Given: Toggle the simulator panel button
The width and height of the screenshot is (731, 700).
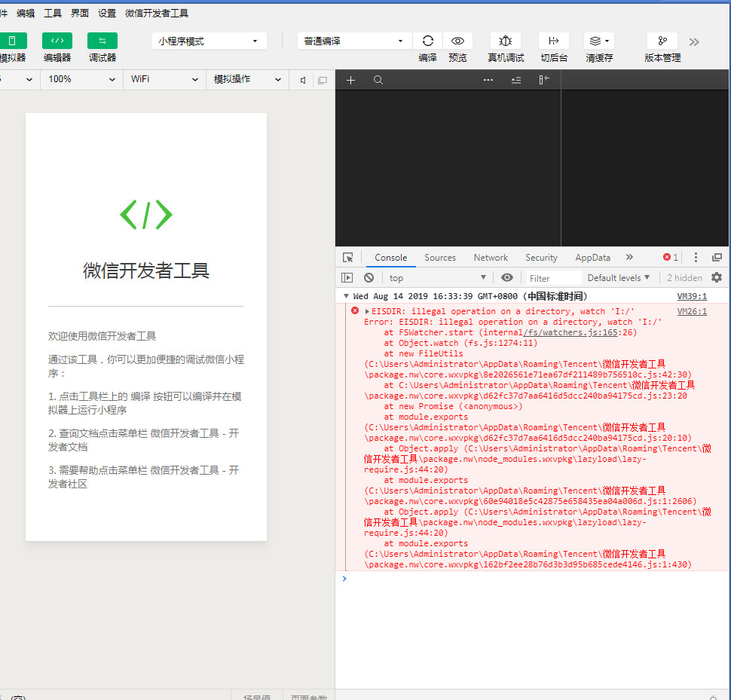Looking at the screenshot, I should coord(13,41).
